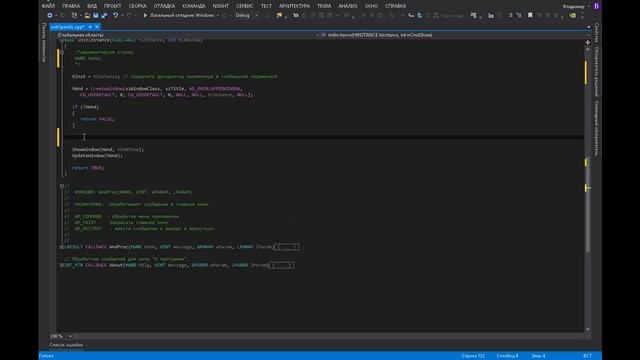Open the Debug configuration dropdown

coord(247,16)
